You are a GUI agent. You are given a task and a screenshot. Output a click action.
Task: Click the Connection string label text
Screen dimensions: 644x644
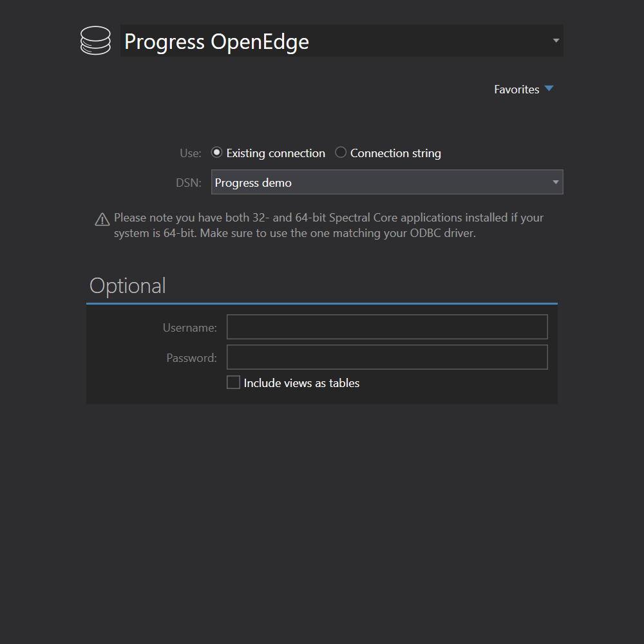395,153
